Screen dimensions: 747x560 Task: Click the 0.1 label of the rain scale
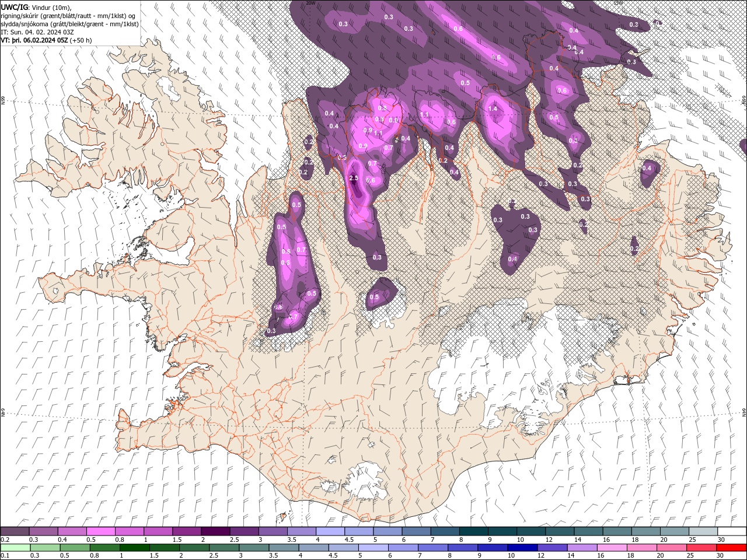4,556
